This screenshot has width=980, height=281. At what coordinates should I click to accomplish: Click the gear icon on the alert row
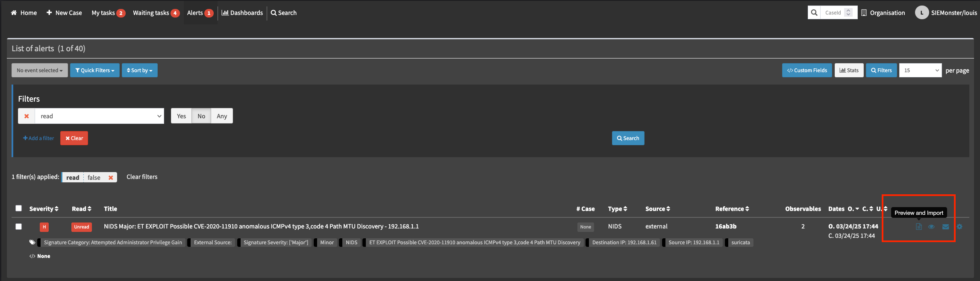[959, 227]
